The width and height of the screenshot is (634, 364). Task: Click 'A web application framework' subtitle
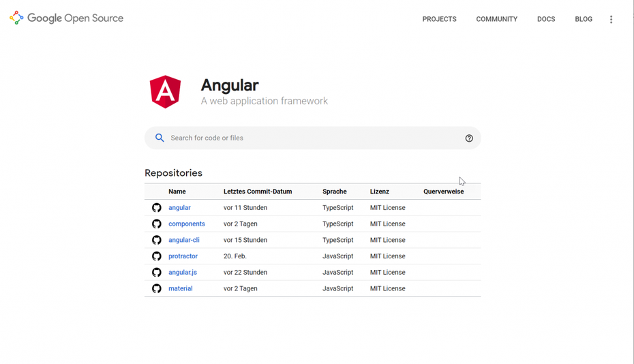click(265, 101)
